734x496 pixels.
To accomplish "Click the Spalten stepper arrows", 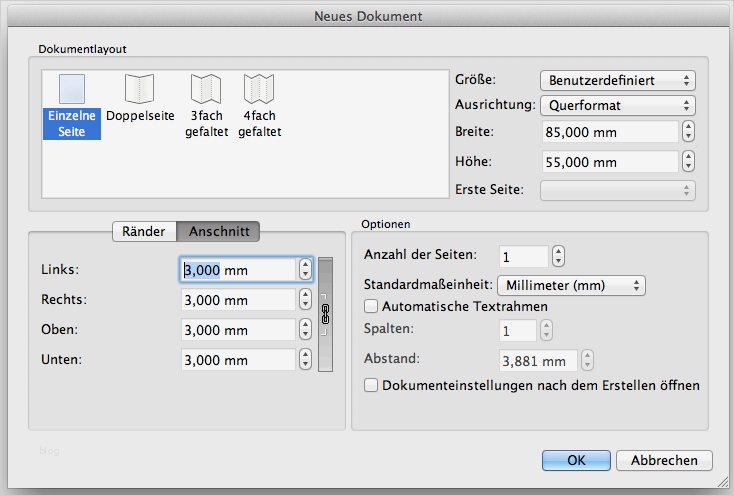I will (546, 331).
